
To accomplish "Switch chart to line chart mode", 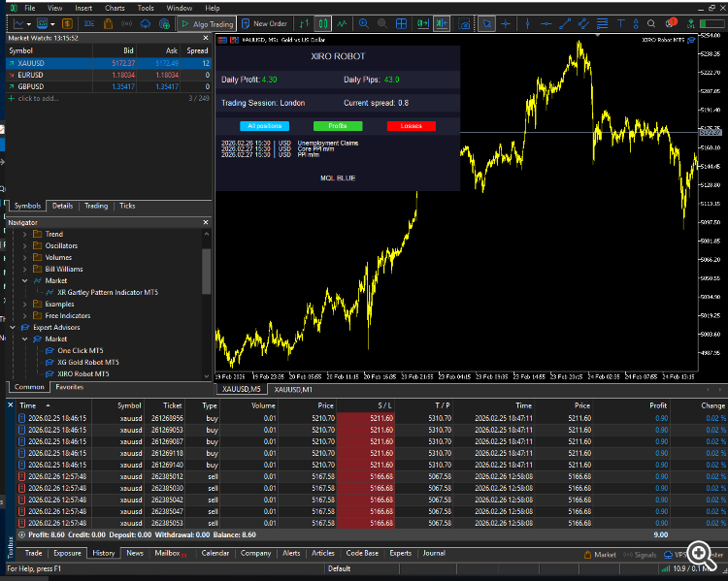I will [342, 23].
